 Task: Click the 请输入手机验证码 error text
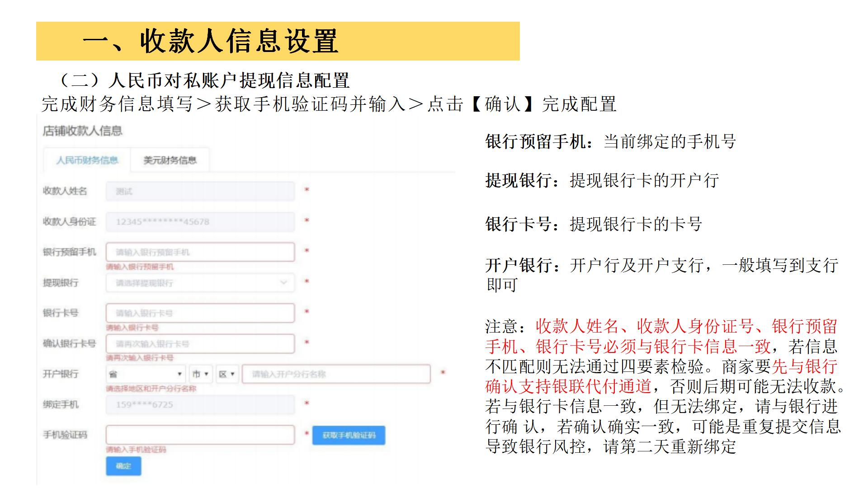(x=136, y=450)
